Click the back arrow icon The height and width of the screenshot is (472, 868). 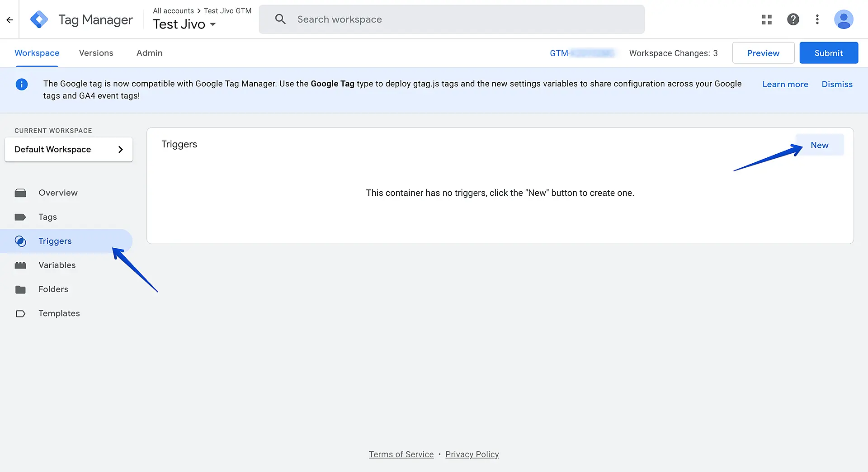9,19
